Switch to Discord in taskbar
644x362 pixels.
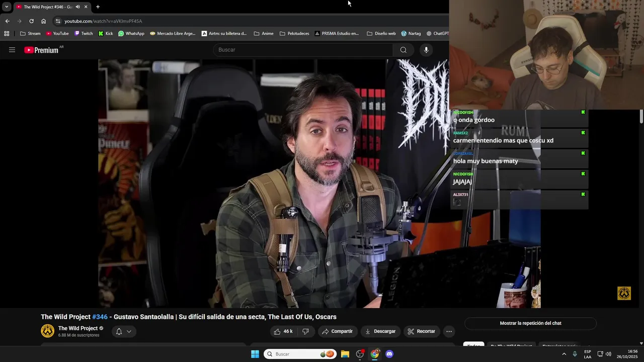click(x=389, y=354)
